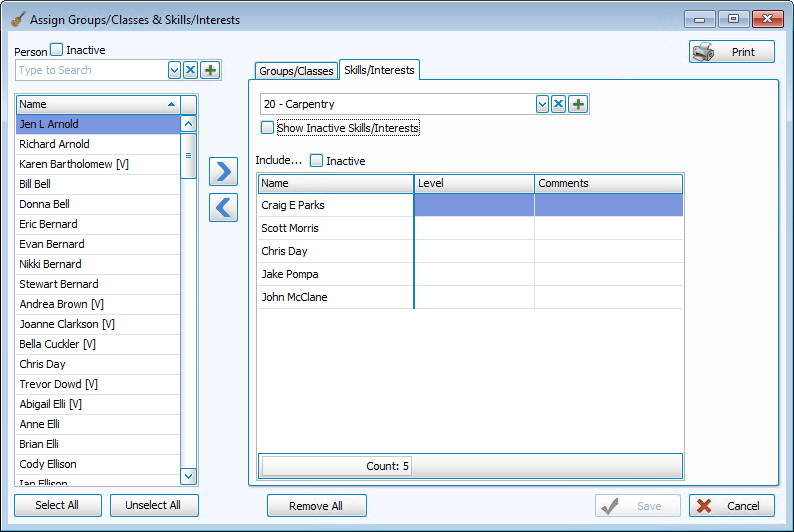This screenshot has height=532, width=794.
Task: Select Jake Pompa in skills table
Action: [336, 274]
